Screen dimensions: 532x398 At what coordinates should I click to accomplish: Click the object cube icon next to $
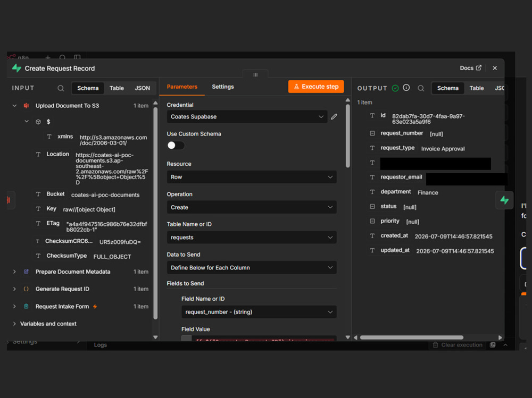click(x=38, y=122)
